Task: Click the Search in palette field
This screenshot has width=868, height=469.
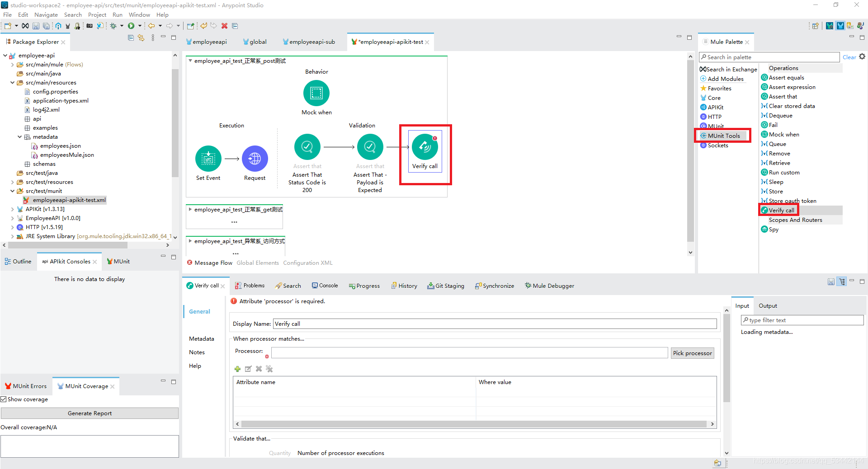Action: (769, 57)
